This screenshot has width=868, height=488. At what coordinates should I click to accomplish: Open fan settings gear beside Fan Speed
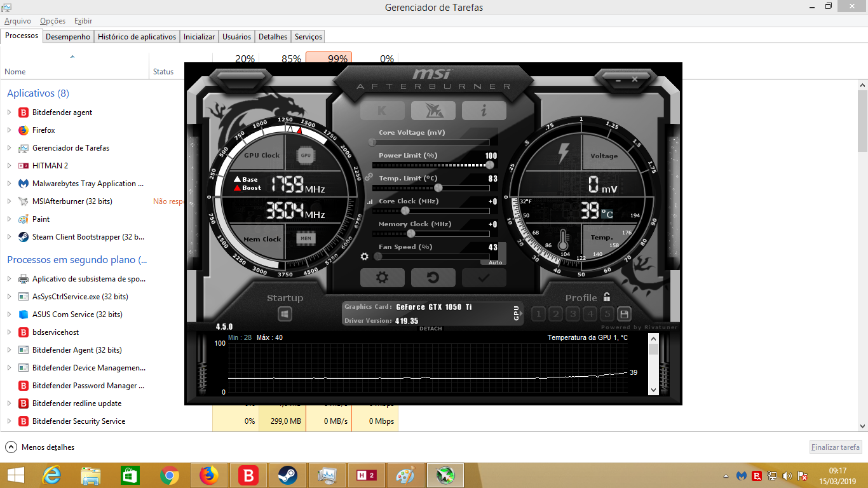click(x=365, y=257)
